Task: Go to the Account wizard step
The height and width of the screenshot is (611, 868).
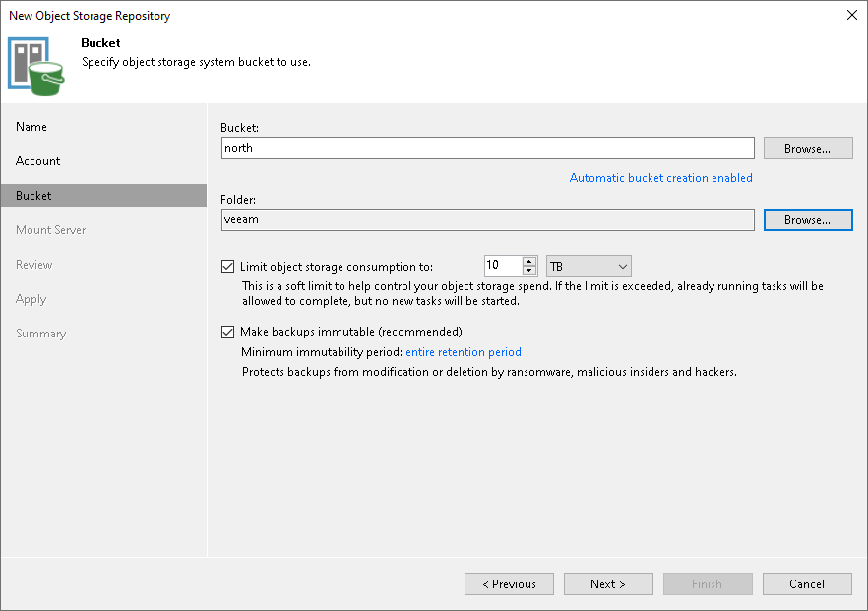Action: (38, 161)
